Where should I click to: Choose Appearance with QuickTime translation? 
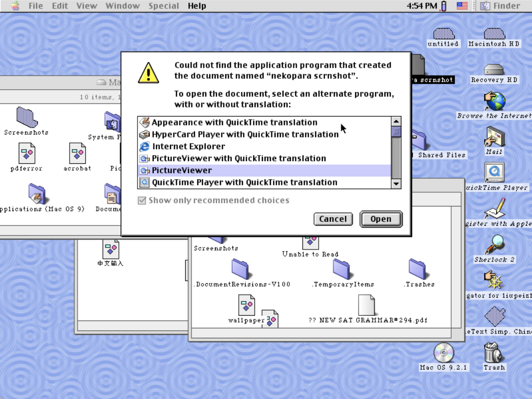[264, 122]
